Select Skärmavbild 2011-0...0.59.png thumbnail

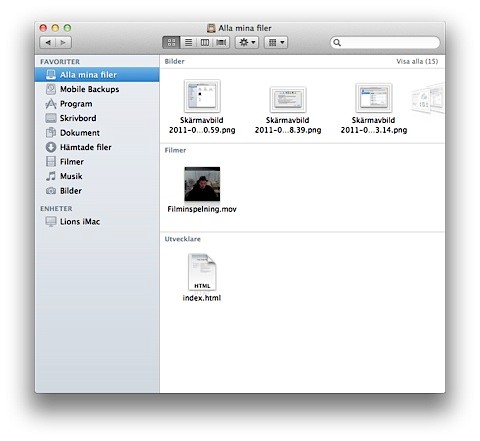click(202, 96)
